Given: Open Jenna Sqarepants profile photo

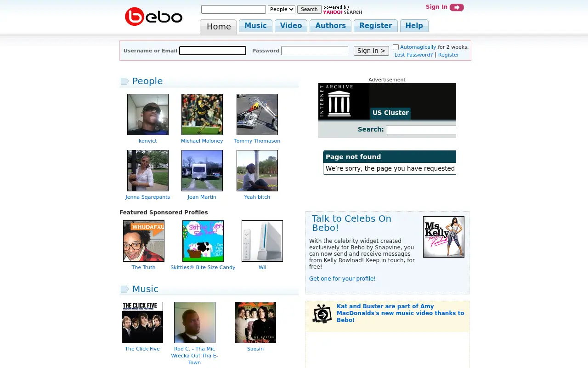Looking at the screenshot, I should (x=148, y=171).
